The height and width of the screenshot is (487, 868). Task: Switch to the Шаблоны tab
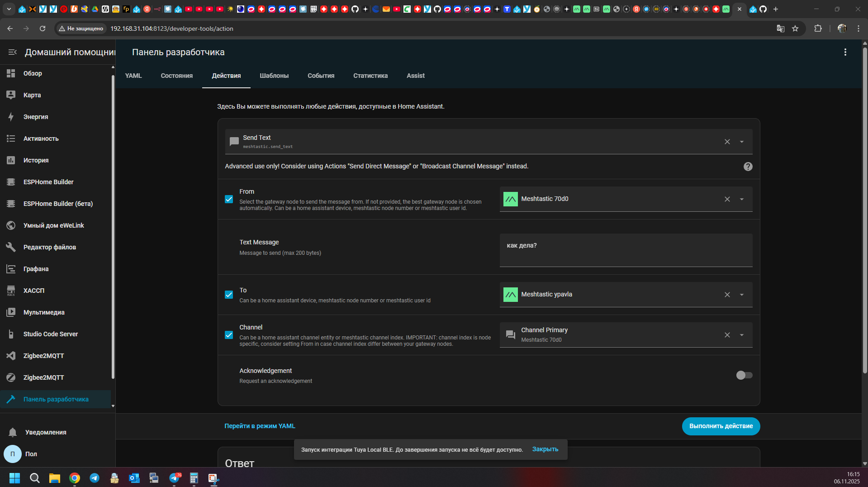click(x=274, y=76)
